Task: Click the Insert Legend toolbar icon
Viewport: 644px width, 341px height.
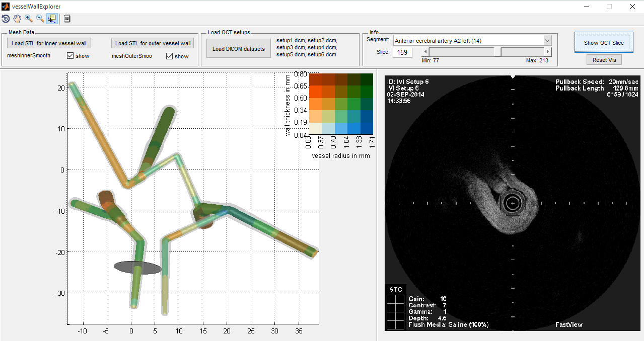Action: tap(67, 19)
